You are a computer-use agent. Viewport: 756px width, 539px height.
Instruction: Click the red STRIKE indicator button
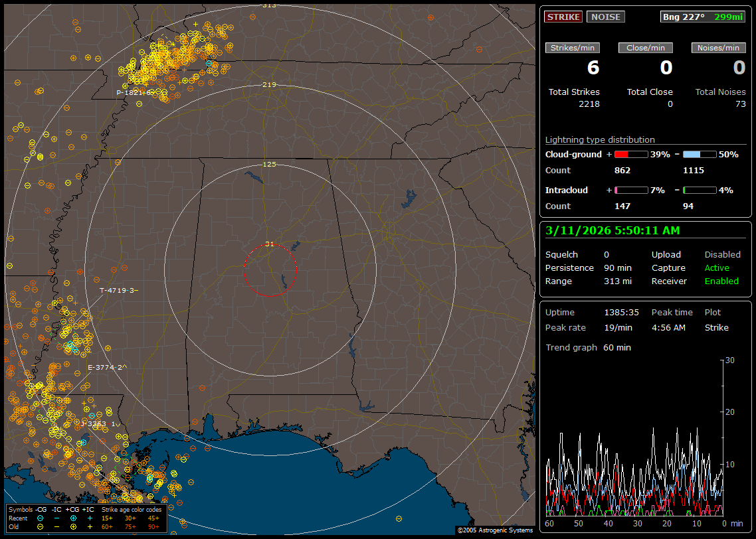pyautogui.click(x=563, y=17)
